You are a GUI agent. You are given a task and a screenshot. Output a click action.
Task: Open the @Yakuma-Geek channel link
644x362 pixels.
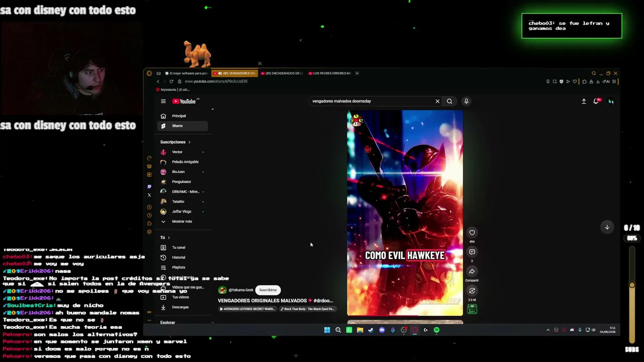241,290
